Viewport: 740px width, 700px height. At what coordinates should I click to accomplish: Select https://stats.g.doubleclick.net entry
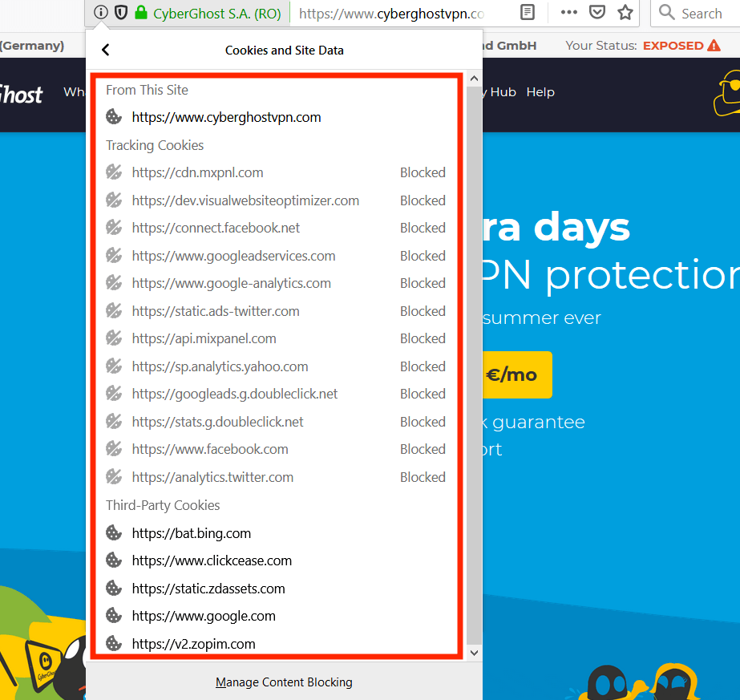click(x=217, y=422)
